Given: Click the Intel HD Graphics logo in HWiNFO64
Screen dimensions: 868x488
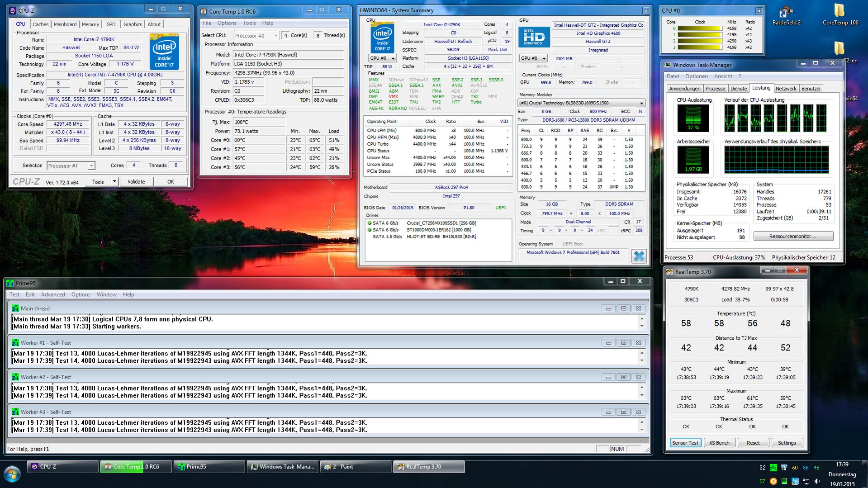Looking at the screenshot, I should (x=534, y=37).
